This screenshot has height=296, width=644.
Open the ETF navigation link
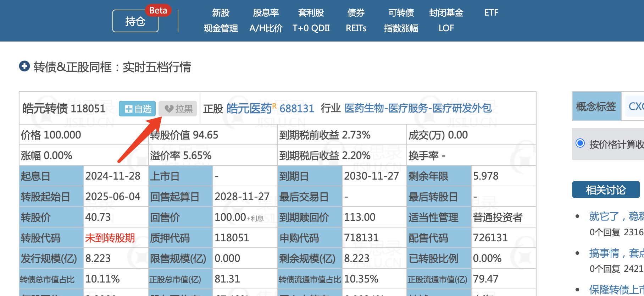click(491, 13)
